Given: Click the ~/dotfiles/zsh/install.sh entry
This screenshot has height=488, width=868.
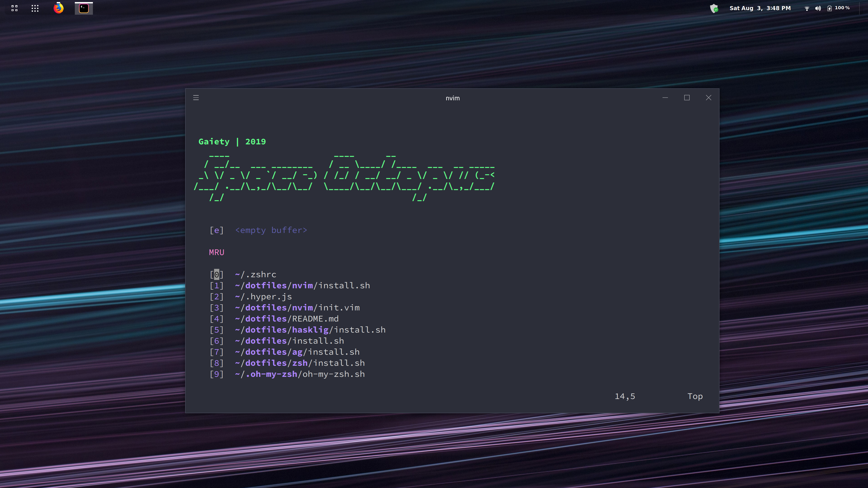Looking at the screenshot, I should 300,363.
